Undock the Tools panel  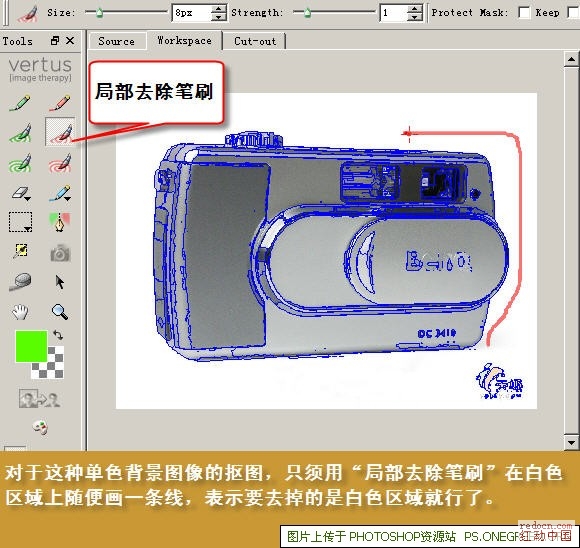pyautogui.click(x=55, y=40)
